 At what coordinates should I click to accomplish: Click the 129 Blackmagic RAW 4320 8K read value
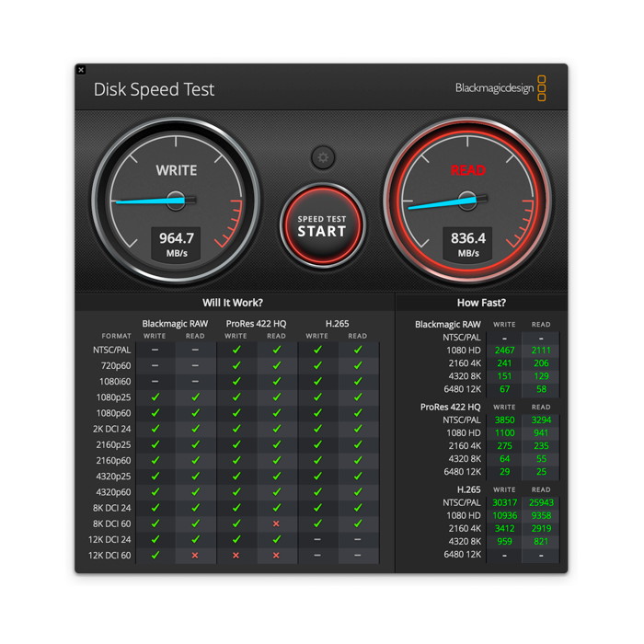541,376
